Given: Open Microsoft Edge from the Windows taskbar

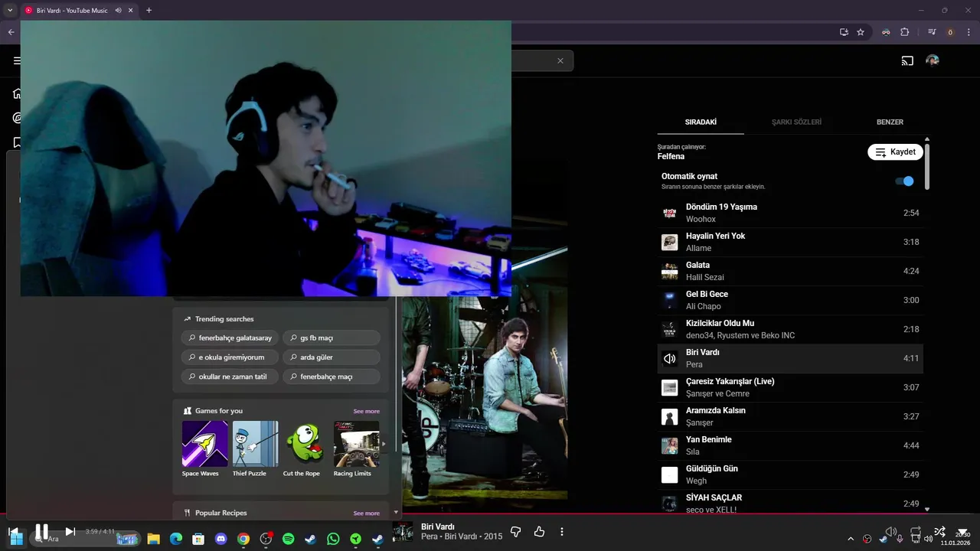Looking at the screenshot, I should pyautogui.click(x=176, y=539).
